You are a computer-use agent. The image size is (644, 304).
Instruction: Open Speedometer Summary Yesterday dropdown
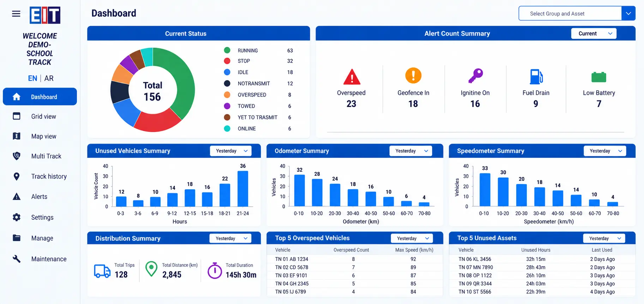click(605, 151)
